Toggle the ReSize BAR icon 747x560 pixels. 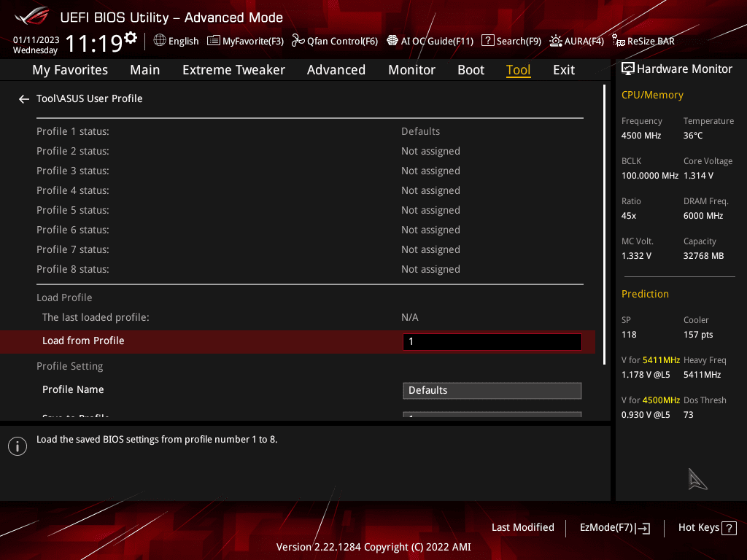click(619, 41)
